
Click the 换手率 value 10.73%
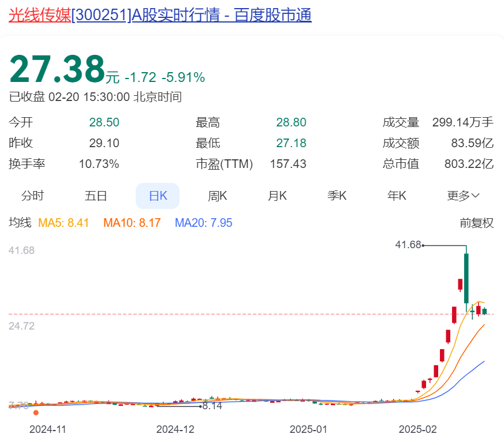tap(99, 164)
